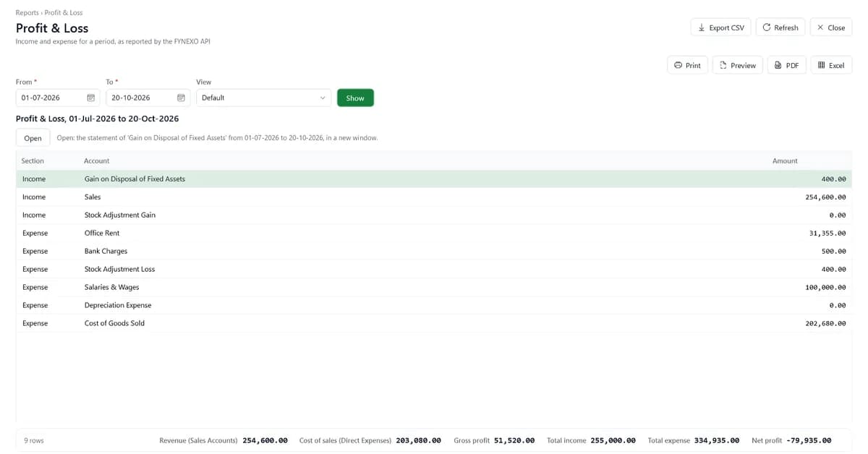Click the 500.00 Bank Charges amount
868x454 pixels.
click(x=834, y=251)
